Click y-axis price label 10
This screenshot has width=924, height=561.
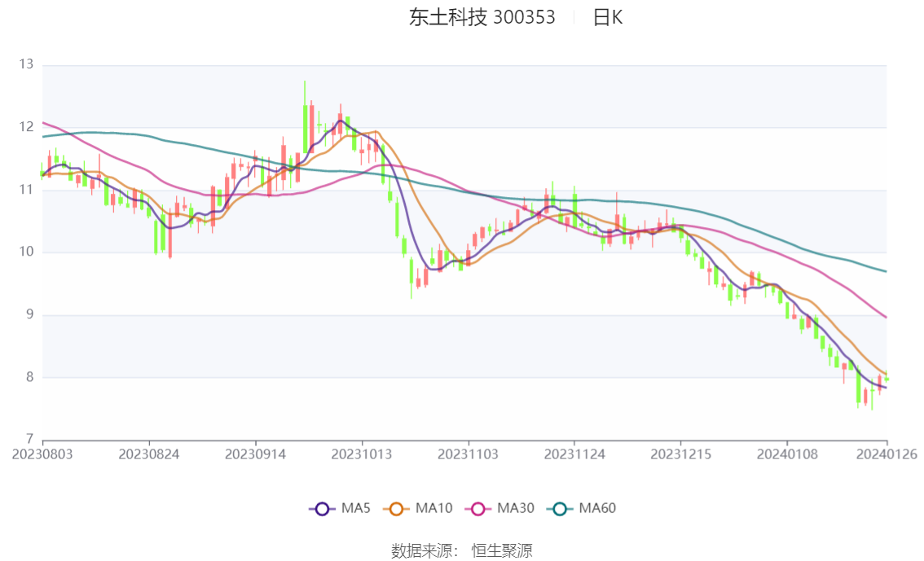(x=27, y=252)
